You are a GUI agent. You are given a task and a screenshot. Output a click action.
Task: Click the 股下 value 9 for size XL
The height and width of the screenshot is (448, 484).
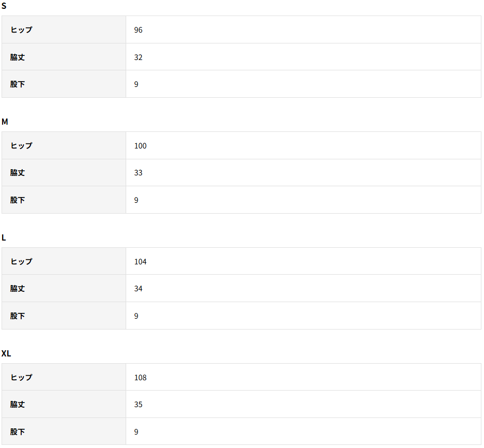(x=137, y=432)
